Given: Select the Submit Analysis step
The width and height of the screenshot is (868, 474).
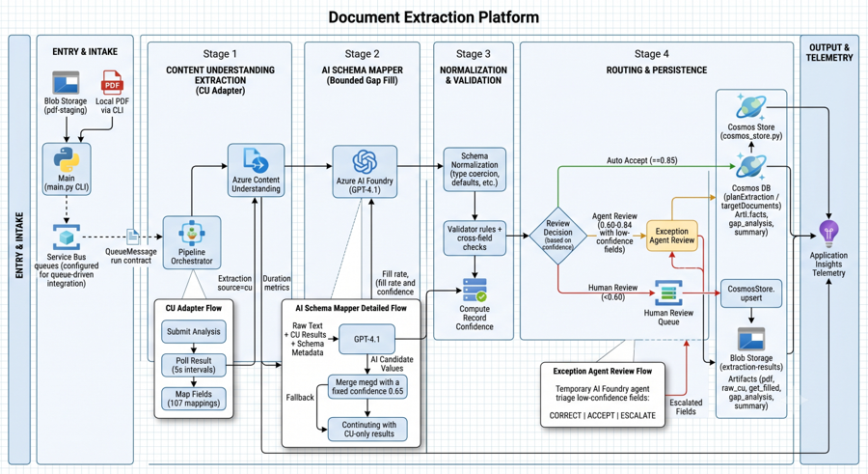Looking at the screenshot, I should [194, 331].
